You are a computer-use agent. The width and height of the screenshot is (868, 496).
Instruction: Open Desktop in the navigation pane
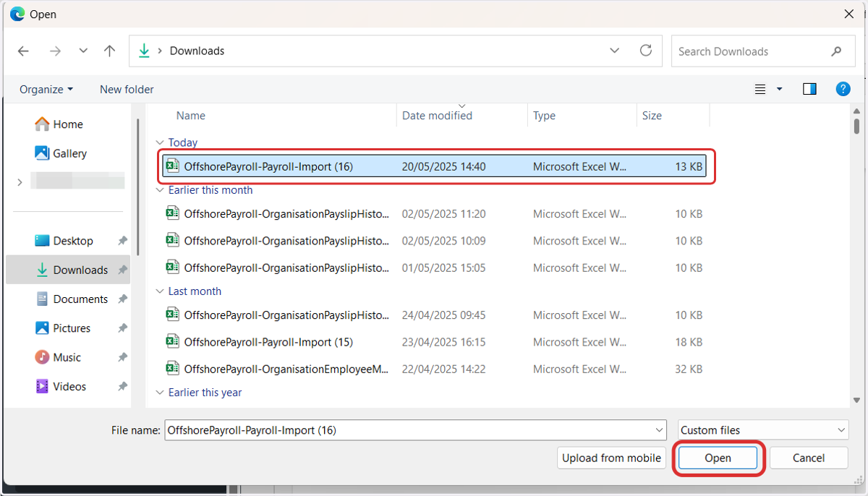tap(64, 241)
